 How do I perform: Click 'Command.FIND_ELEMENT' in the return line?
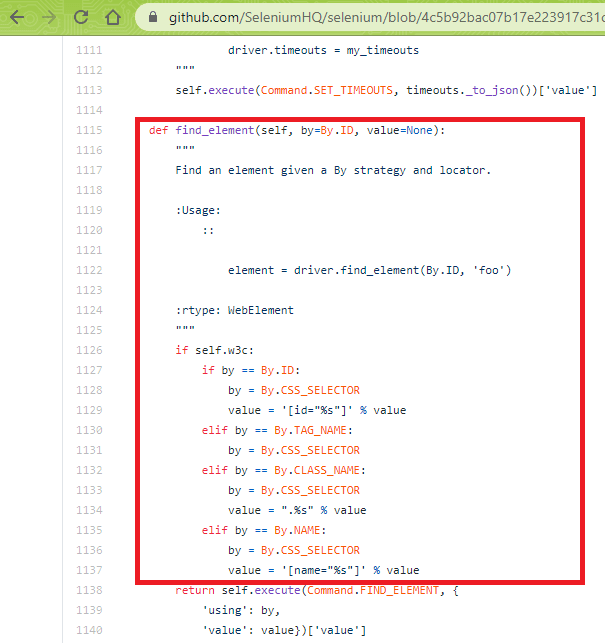(373, 590)
